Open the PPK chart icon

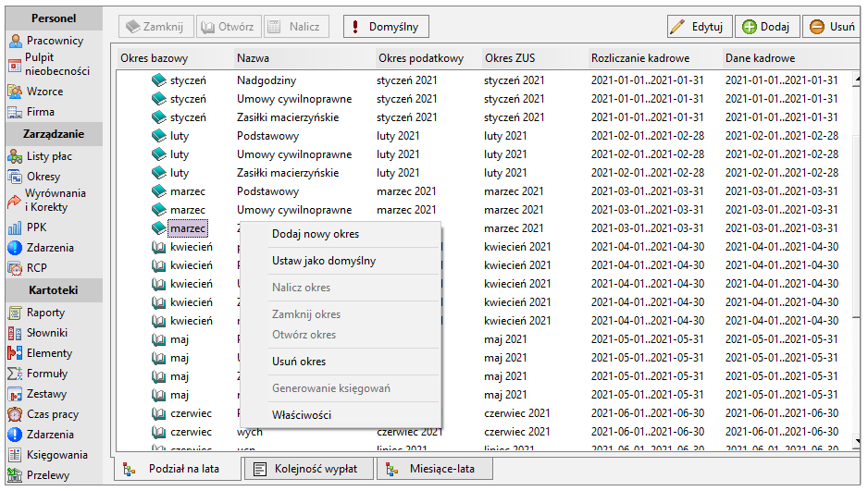(15, 227)
